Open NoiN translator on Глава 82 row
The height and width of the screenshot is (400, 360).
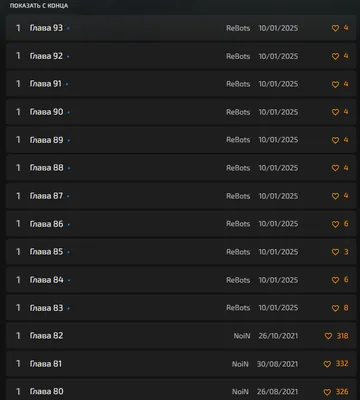[x=242, y=336]
